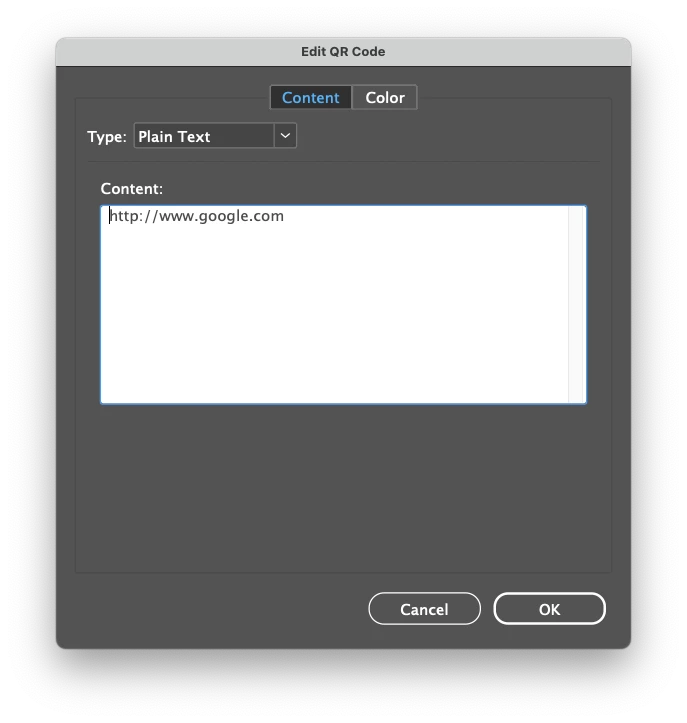This screenshot has width=687, height=723.
Task: Open the Type dropdown chevron arrow
Action: tap(285, 136)
